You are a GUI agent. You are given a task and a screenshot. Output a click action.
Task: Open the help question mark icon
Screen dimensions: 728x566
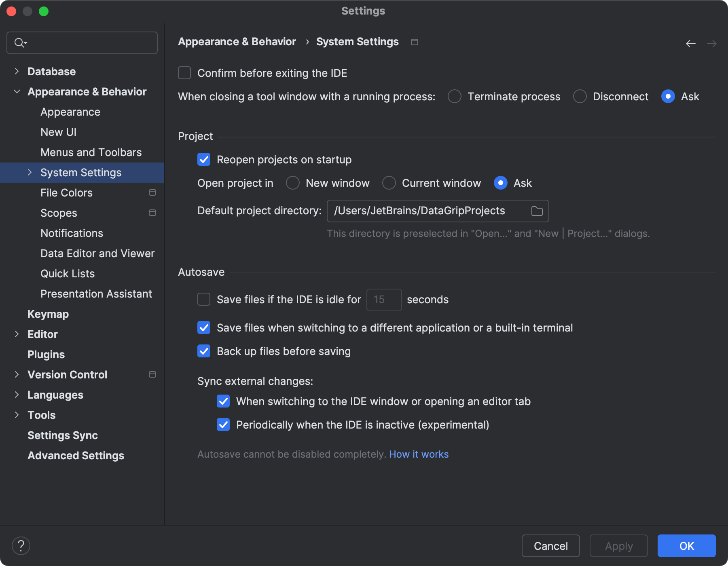pos(21,545)
